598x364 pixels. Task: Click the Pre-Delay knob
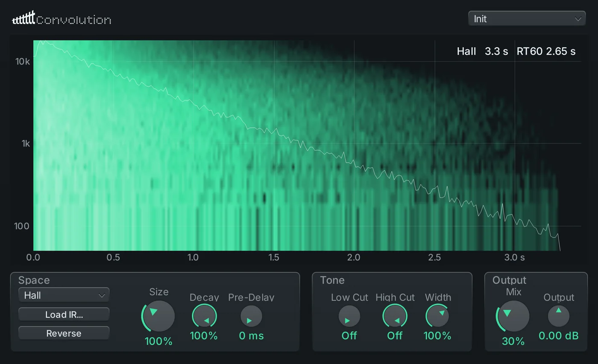pyautogui.click(x=251, y=317)
